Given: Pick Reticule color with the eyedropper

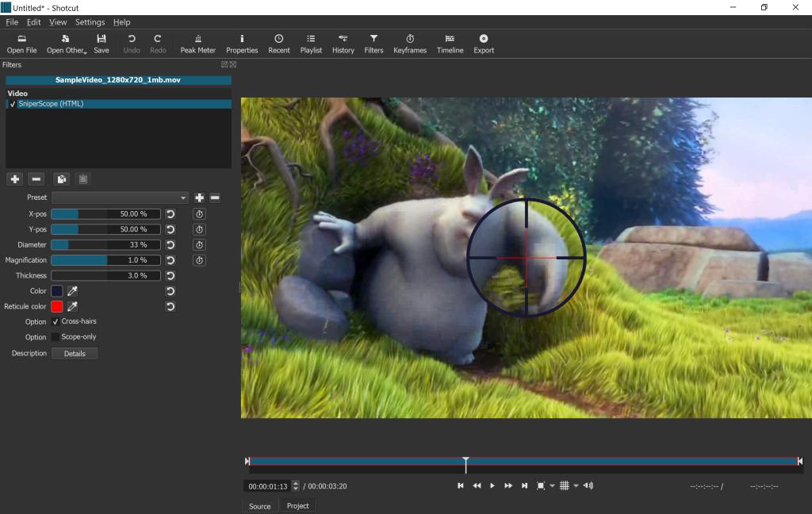Looking at the screenshot, I should [x=72, y=307].
